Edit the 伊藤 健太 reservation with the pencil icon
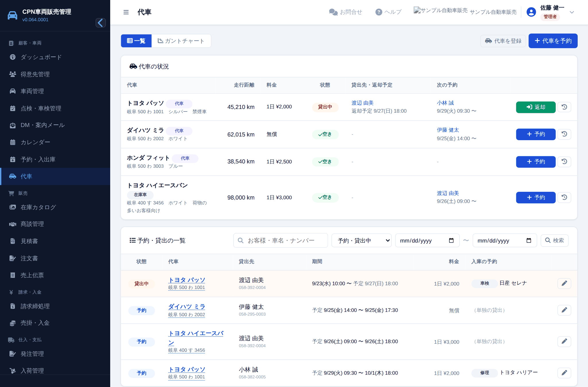Image resolution: width=588 pixels, height=387 pixels. pyautogui.click(x=564, y=310)
